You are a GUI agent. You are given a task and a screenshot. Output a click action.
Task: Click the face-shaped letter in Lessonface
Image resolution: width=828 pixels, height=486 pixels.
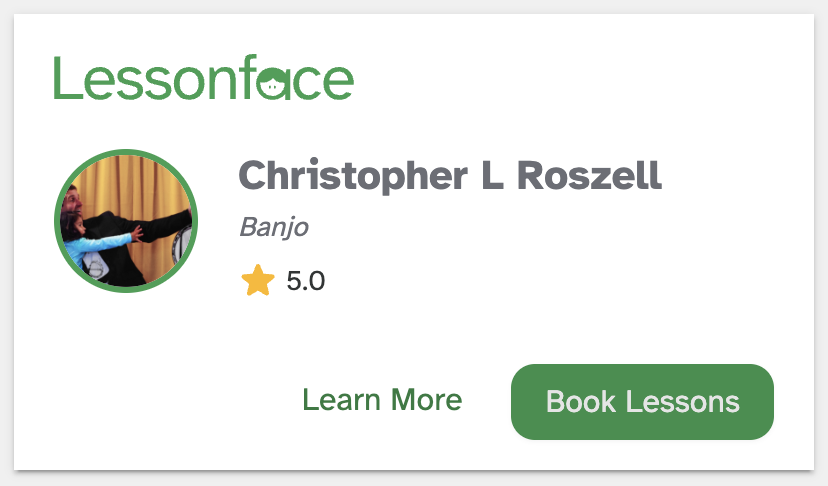point(272,85)
